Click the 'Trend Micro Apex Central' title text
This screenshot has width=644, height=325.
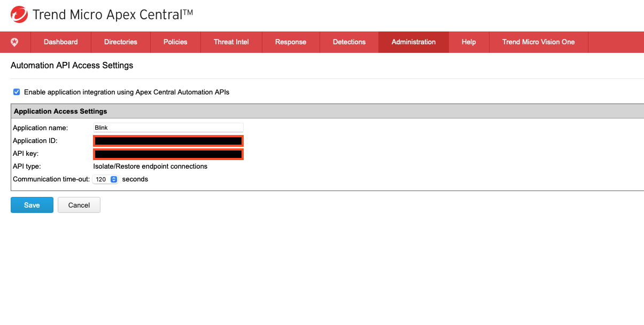coord(113,14)
